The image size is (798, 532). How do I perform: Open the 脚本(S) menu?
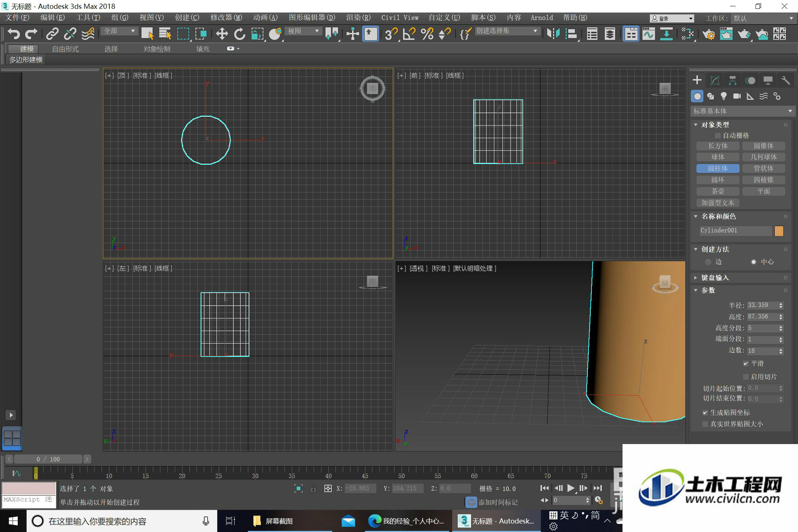[x=483, y=18]
